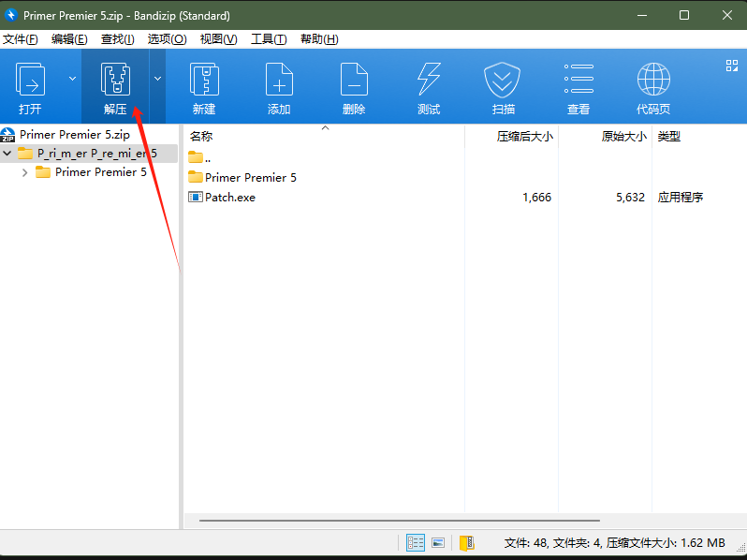Image resolution: width=747 pixels, height=560 pixels.
Task: Select Primer Premier 5 subfolder in tree
Action: pos(101,172)
